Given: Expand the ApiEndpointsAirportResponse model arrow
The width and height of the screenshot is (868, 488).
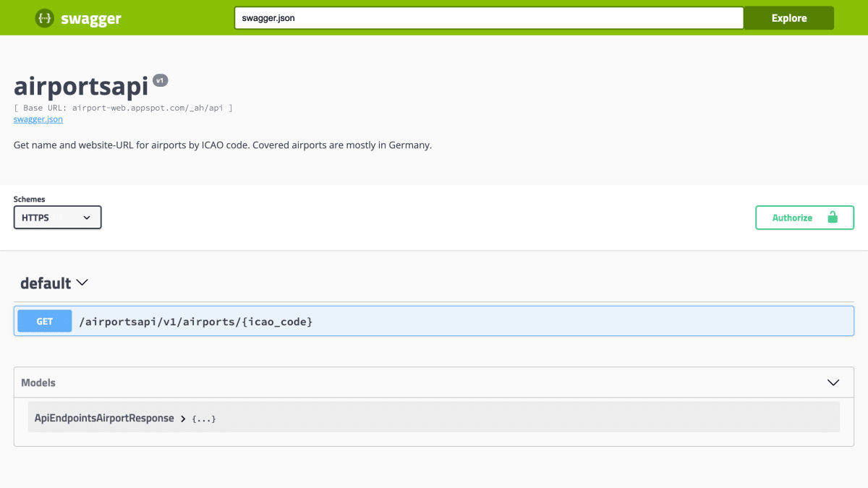Looking at the screenshot, I should 183,419.
